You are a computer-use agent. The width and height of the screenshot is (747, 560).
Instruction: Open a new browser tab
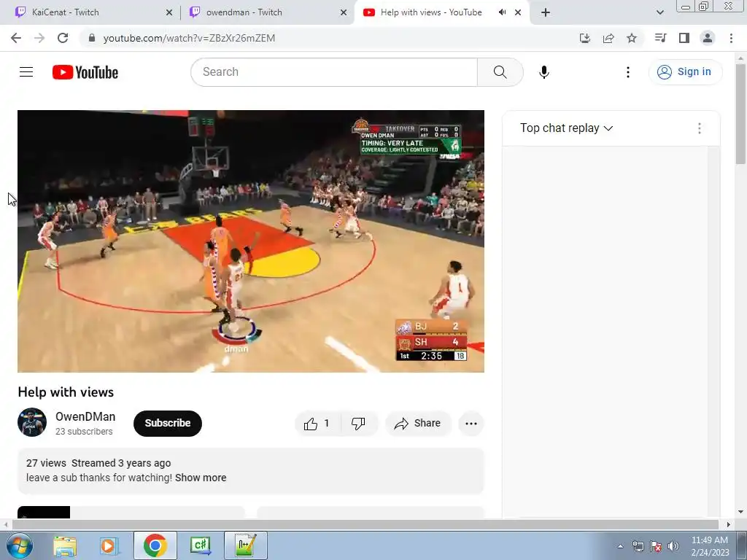click(546, 13)
